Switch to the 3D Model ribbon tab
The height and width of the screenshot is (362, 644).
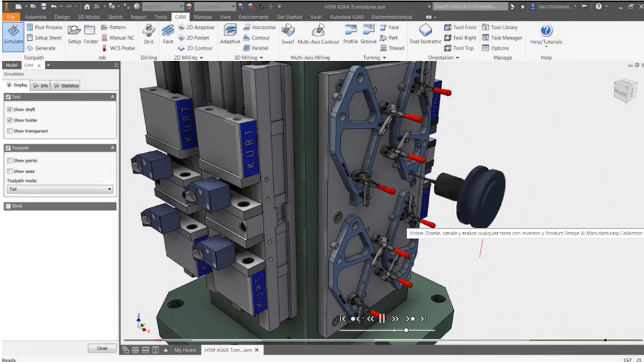88,17
